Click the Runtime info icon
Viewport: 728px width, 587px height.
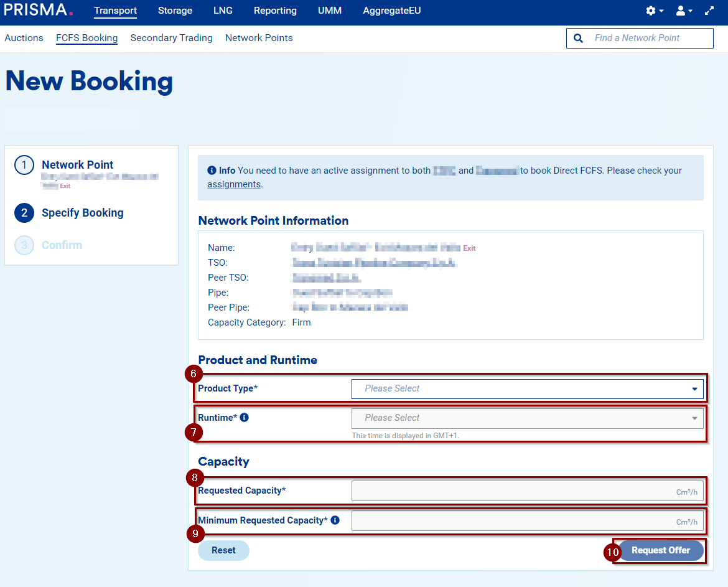tap(244, 418)
